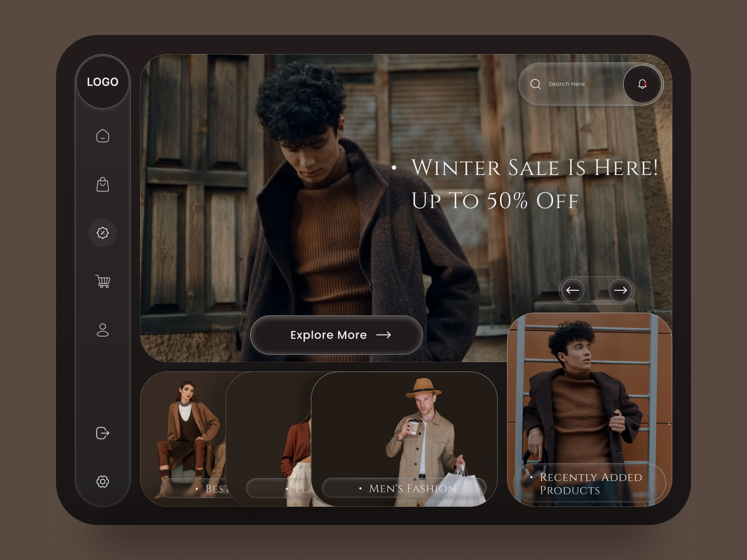View Recently Added Products
The width and height of the screenshot is (747, 560).
pyautogui.click(x=589, y=483)
